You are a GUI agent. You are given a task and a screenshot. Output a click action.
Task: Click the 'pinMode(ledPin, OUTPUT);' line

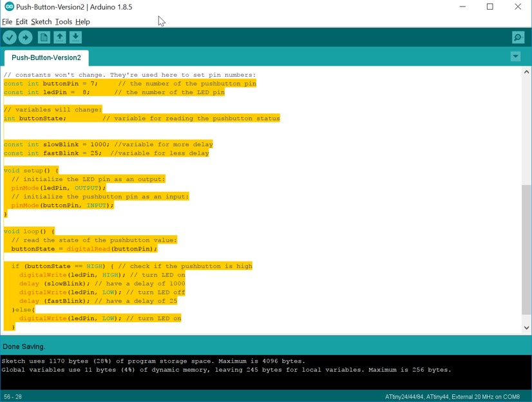[x=59, y=188]
